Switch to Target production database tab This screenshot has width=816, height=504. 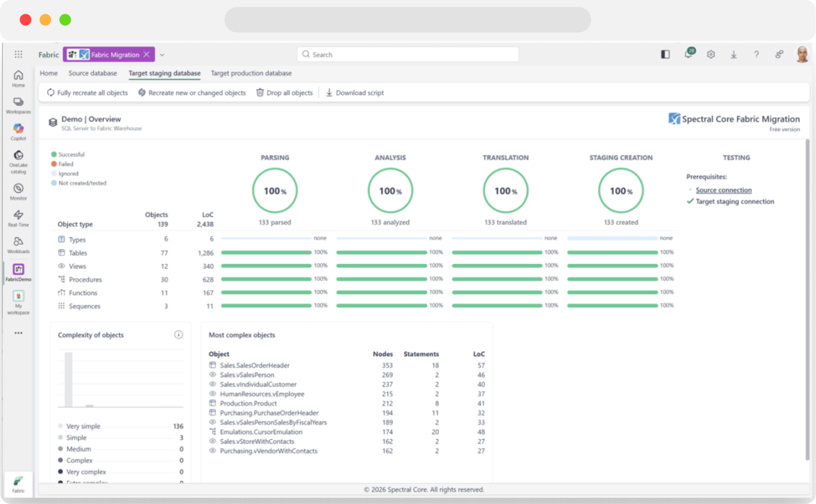coord(251,74)
